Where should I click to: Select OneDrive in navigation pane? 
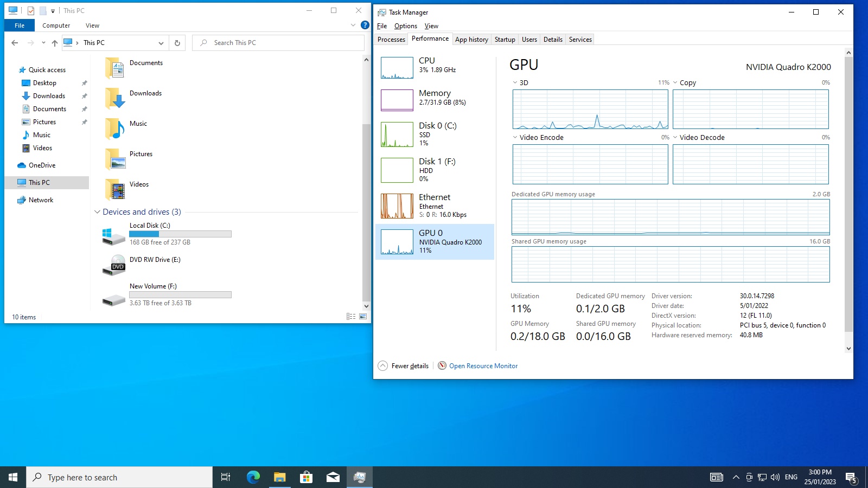coord(42,165)
